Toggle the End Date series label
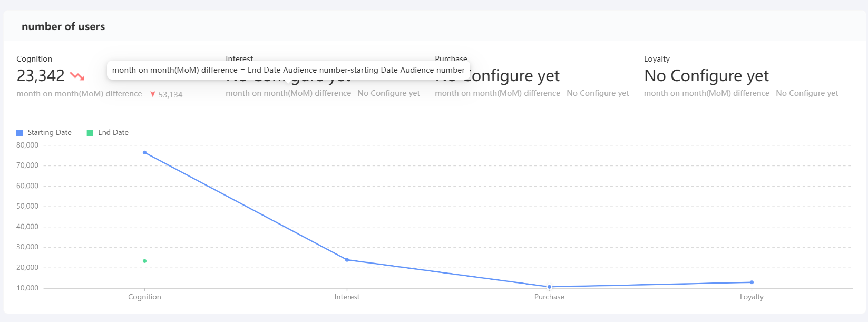 pyautogui.click(x=113, y=133)
